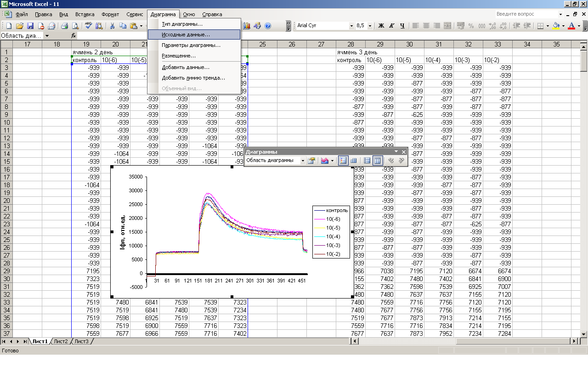Viewport: 588px width, 368px height.
Task: Launch the Chart Wizard icon
Action: [x=247, y=26]
